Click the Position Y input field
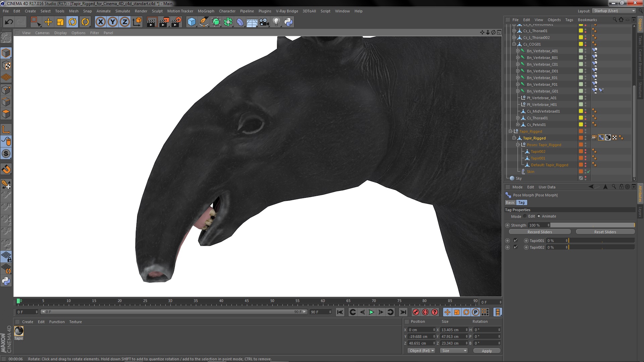The width and height of the screenshot is (644, 362). coord(421,337)
